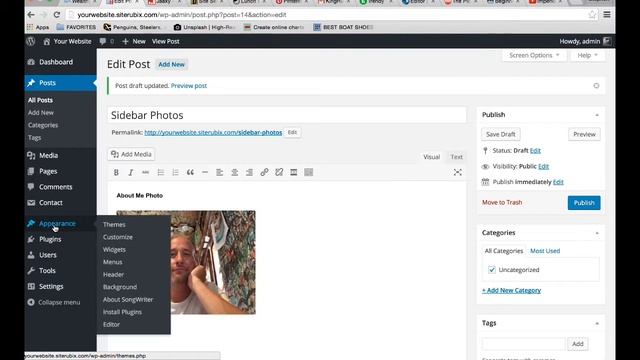Open the Apps bookmarks shortcut

38,27
